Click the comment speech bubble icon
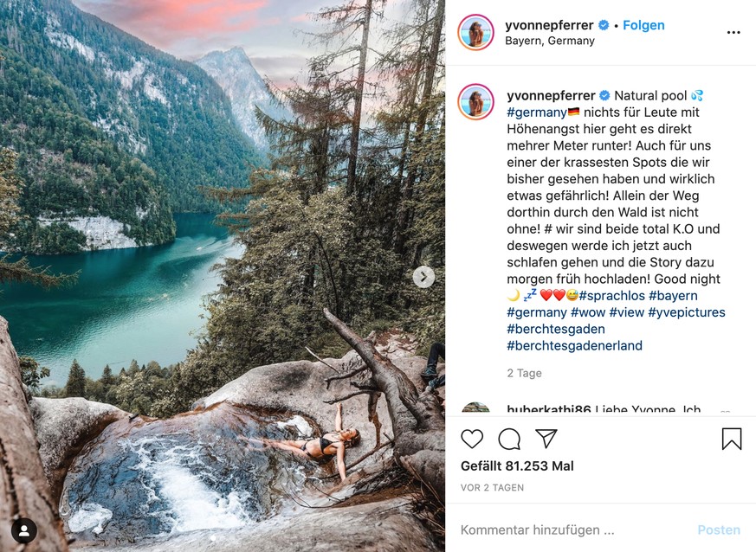This screenshot has width=756, height=552. click(x=509, y=440)
